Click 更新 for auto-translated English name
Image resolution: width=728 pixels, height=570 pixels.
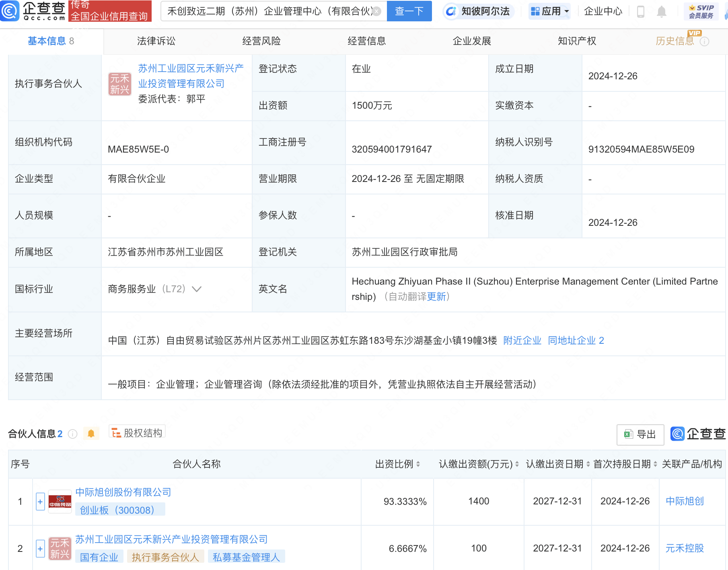436,297
